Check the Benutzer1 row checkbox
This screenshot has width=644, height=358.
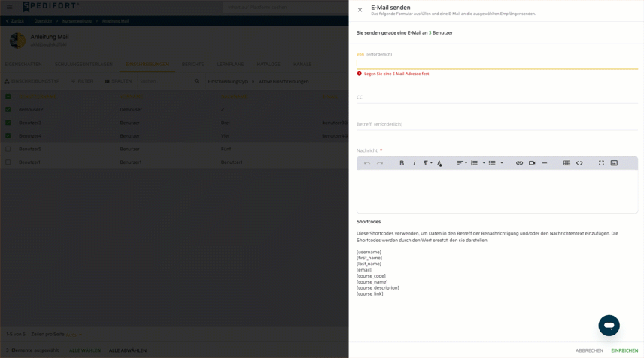8,162
